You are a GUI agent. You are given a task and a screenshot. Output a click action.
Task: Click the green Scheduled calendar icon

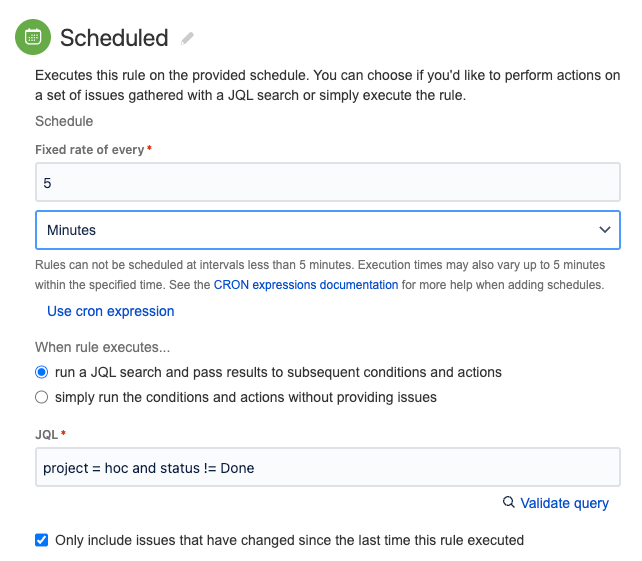click(x=33, y=37)
